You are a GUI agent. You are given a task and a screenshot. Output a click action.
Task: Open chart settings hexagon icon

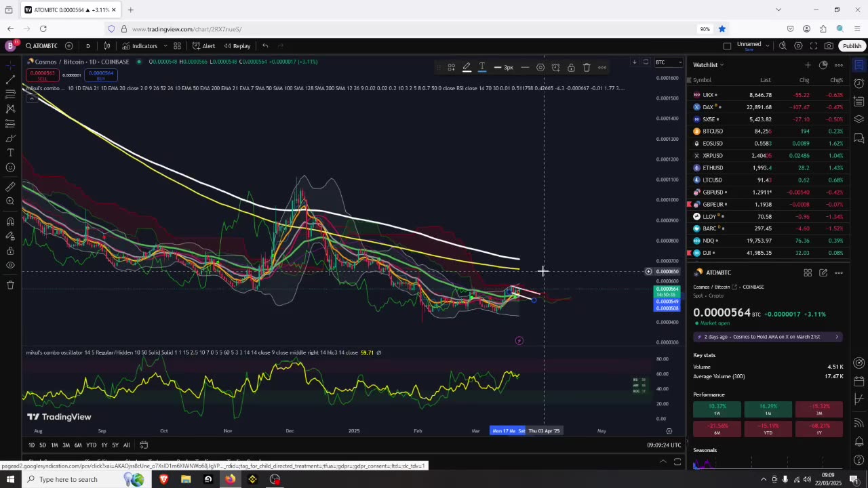(798, 46)
